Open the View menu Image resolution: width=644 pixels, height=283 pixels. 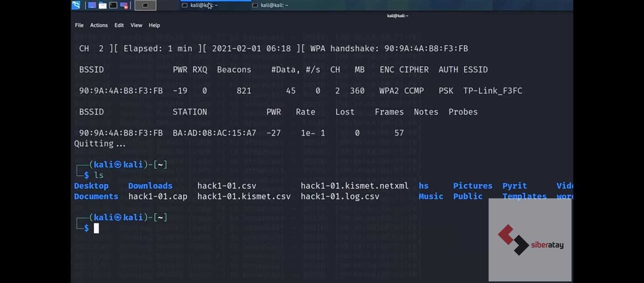(136, 25)
